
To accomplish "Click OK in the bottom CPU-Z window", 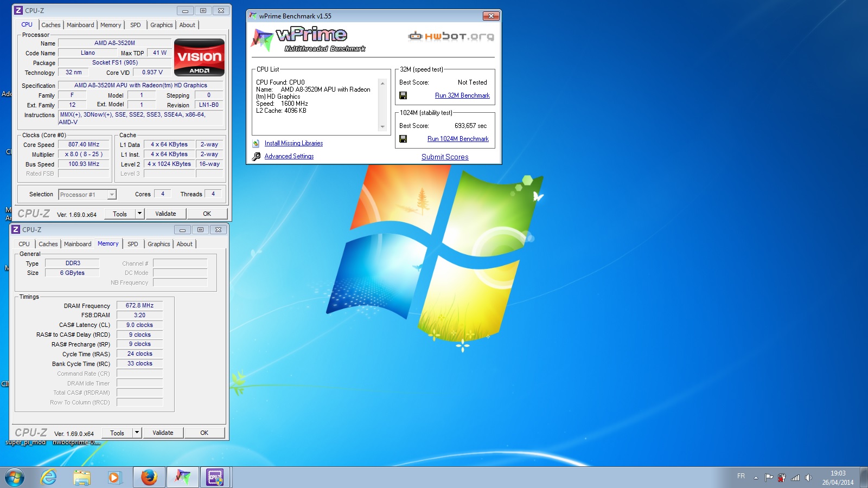I will coord(204,433).
